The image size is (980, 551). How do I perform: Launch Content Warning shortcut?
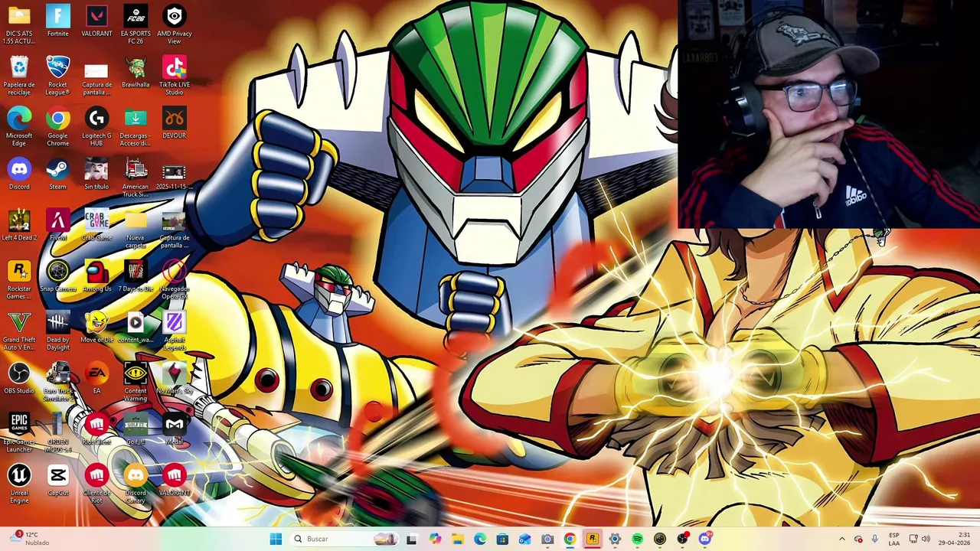(x=136, y=383)
